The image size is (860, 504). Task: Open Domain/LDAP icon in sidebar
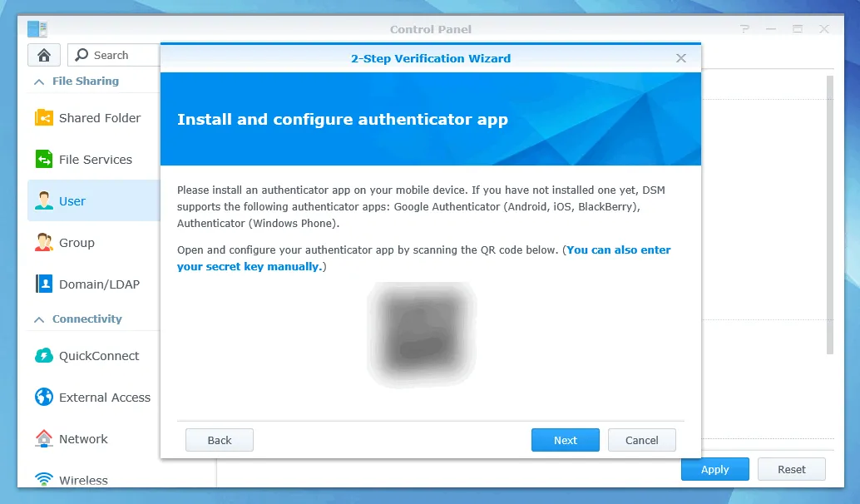(x=44, y=284)
